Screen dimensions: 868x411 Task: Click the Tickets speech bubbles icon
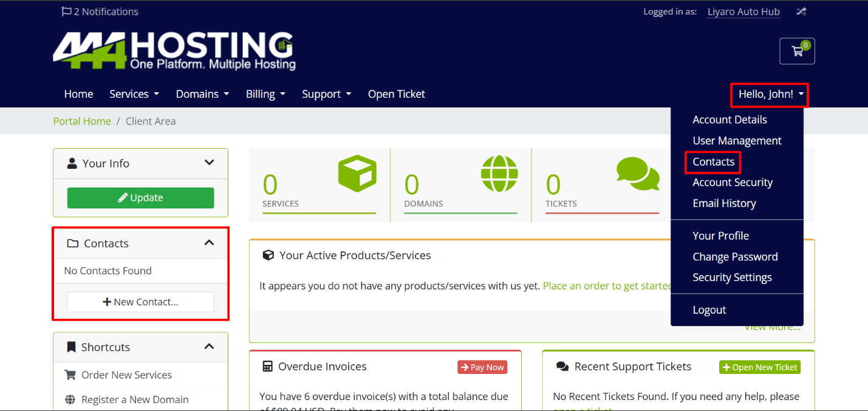pyautogui.click(x=638, y=174)
